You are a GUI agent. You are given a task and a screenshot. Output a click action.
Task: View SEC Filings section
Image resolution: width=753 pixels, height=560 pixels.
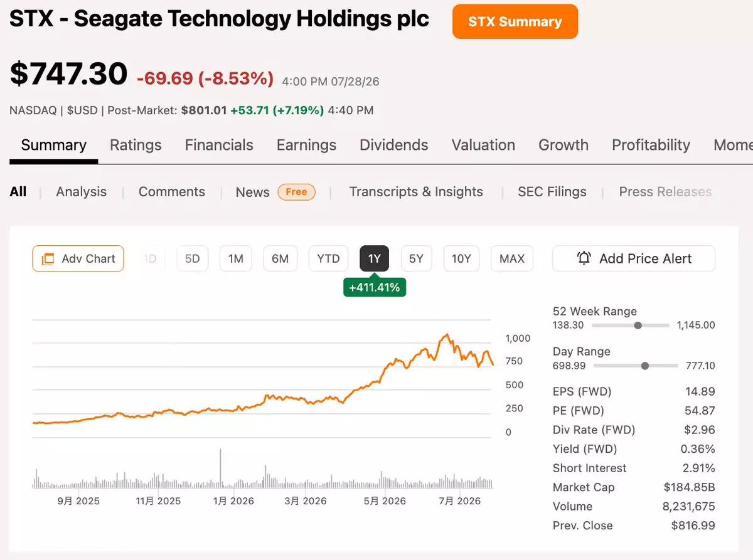click(x=552, y=192)
